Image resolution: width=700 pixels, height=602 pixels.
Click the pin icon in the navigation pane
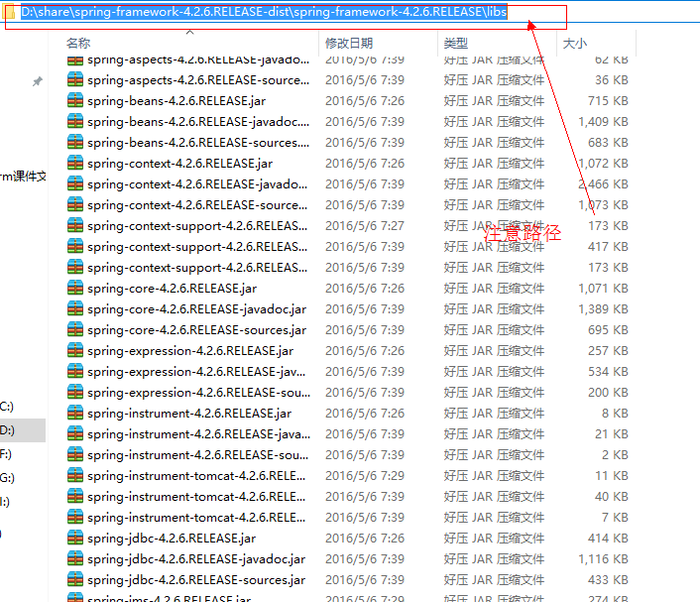pos(38,81)
